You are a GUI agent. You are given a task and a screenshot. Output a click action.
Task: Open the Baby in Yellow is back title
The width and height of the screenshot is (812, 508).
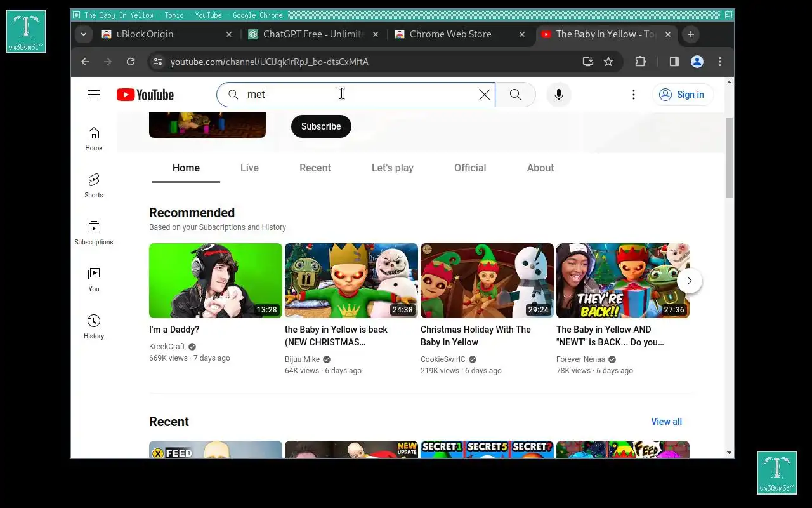pos(336,336)
